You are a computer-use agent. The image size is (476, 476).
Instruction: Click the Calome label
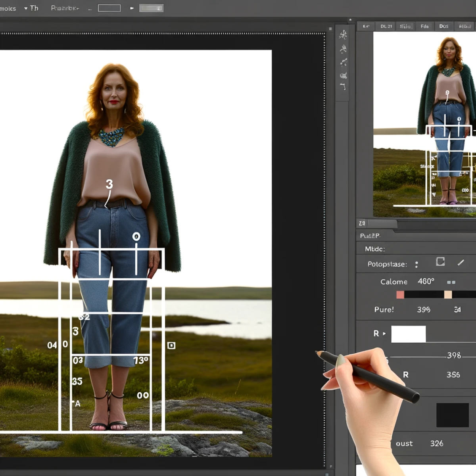(394, 282)
